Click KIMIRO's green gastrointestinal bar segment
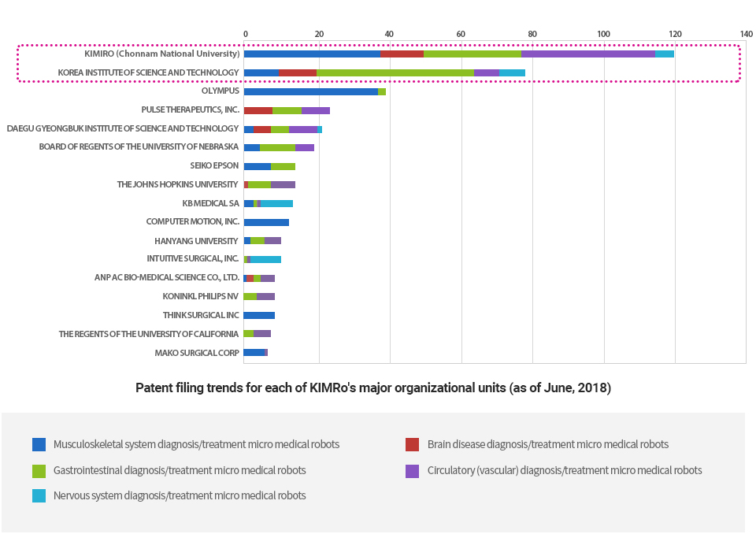The image size is (756, 534). coord(472,54)
